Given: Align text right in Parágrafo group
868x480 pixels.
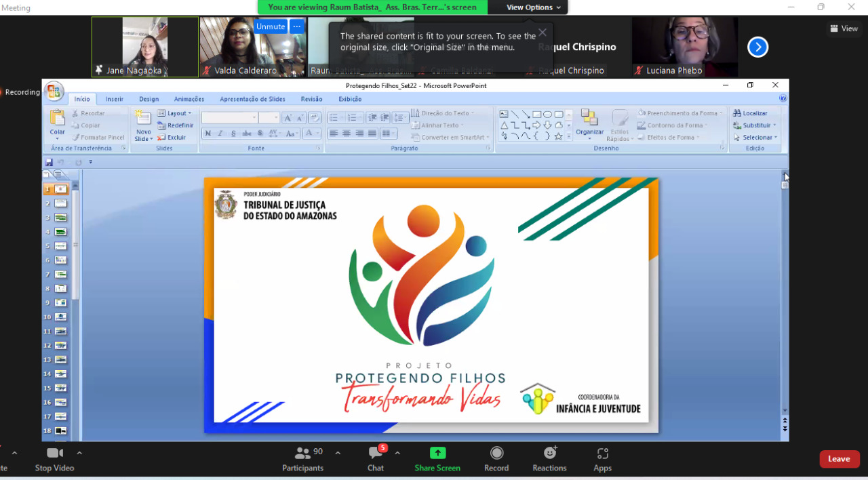Looking at the screenshot, I should tap(359, 134).
